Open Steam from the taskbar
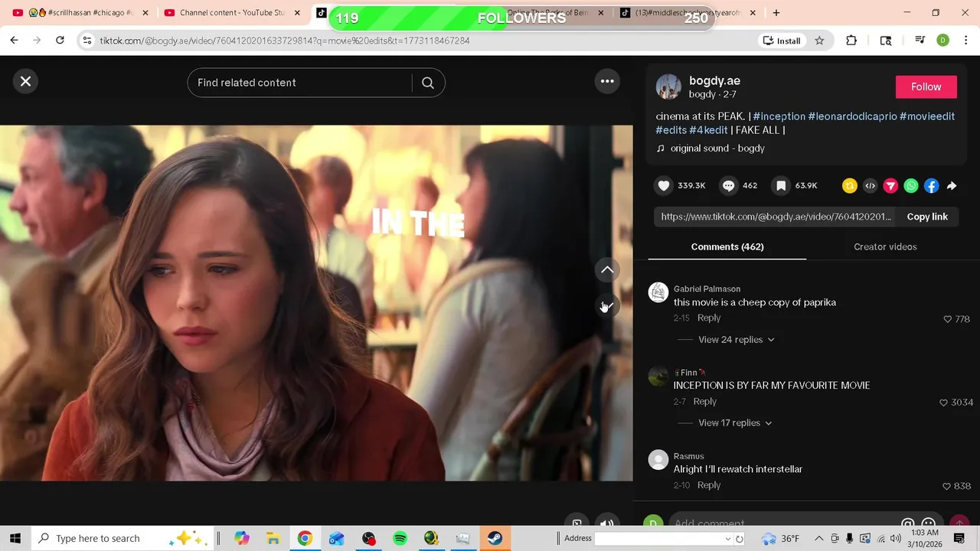The height and width of the screenshot is (551, 980). 494,539
